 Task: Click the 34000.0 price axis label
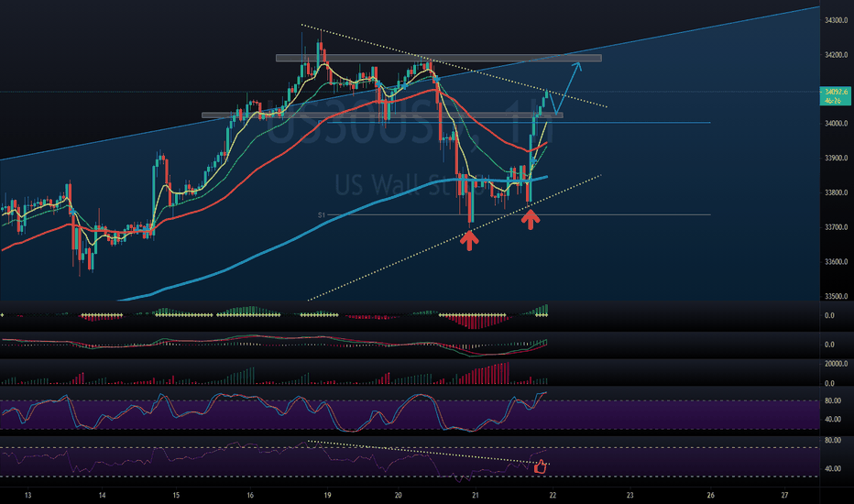(836, 123)
